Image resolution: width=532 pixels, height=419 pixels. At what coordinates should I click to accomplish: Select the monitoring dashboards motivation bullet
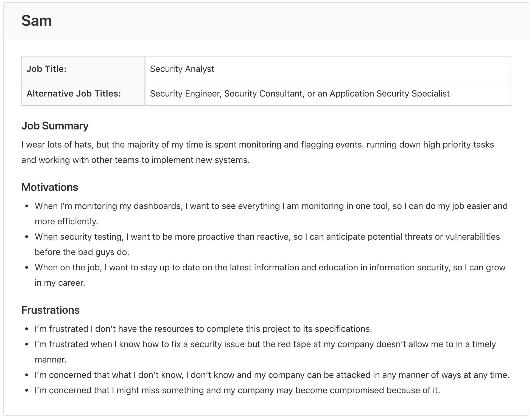tap(271, 213)
